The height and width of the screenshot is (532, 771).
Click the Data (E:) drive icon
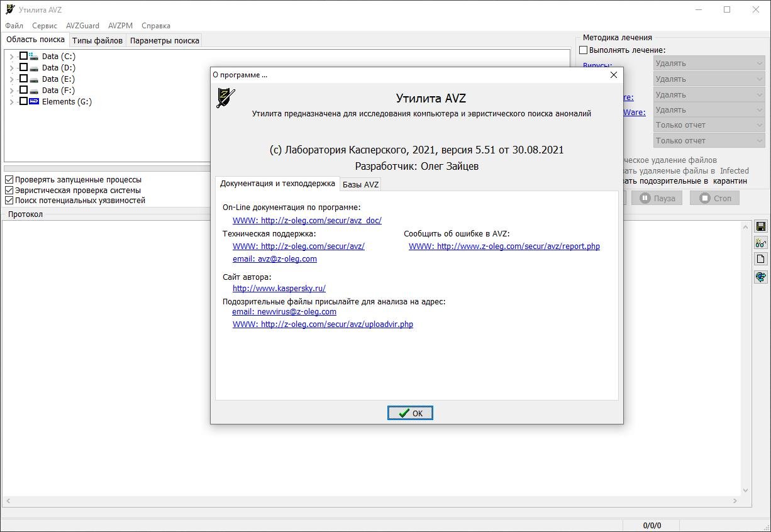[34, 79]
